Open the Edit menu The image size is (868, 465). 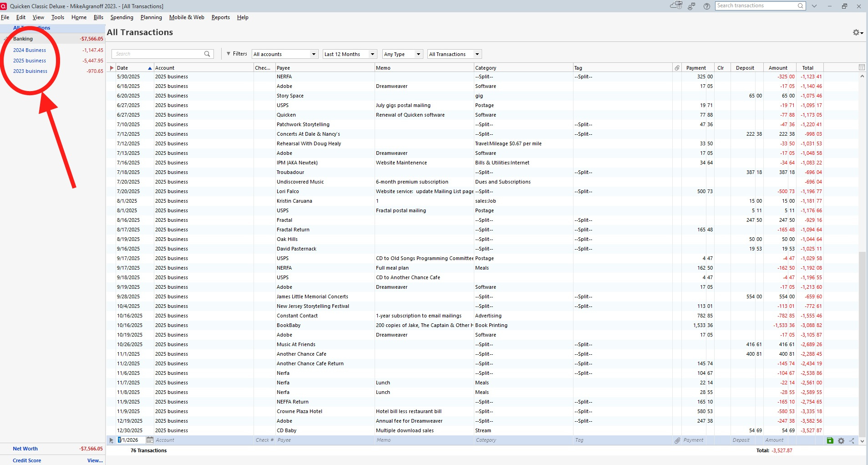coord(21,17)
